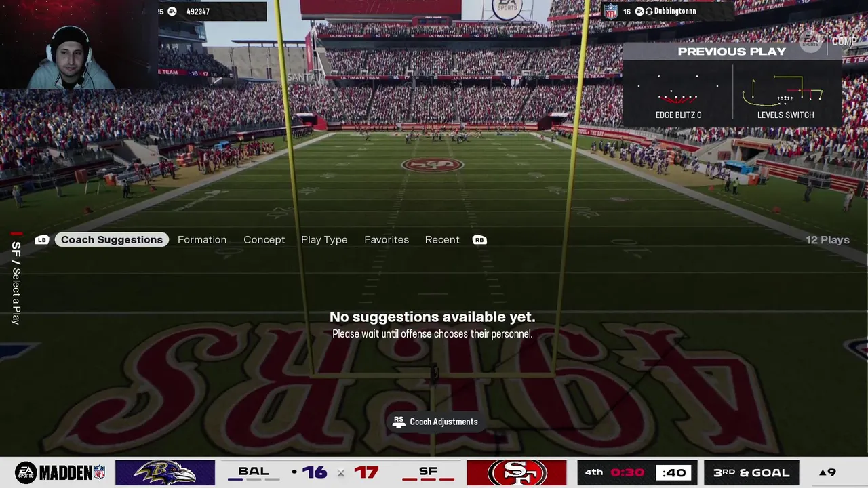The image size is (868, 488).
Task: Click the headset icon before Dubbingtonnn
Action: pos(649,12)
